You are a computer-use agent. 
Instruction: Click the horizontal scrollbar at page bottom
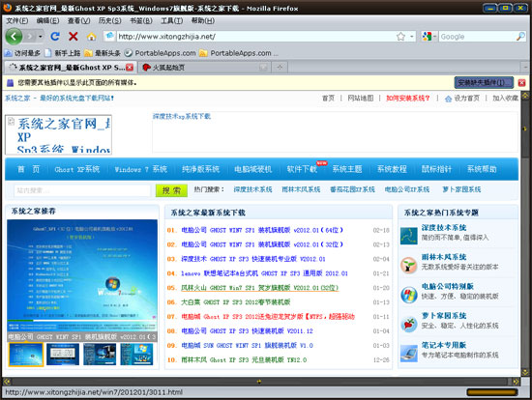[260, 382]
